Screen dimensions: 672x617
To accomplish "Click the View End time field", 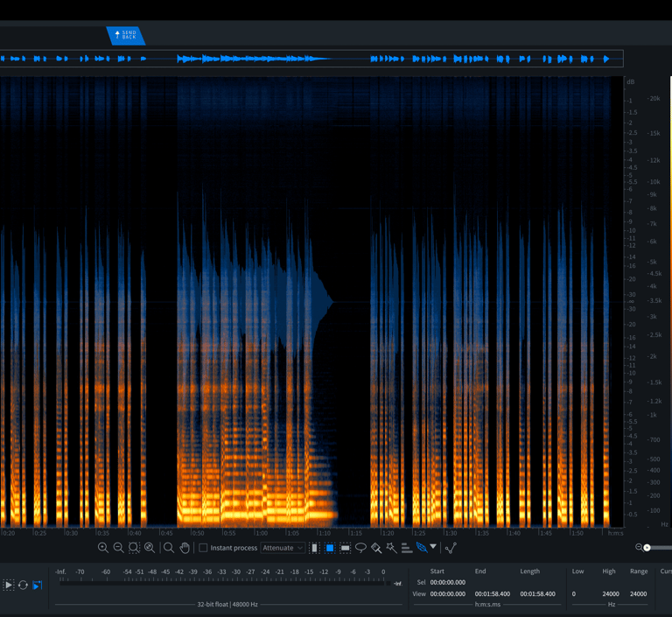I will pyautogui.click(x=492, y=593).
